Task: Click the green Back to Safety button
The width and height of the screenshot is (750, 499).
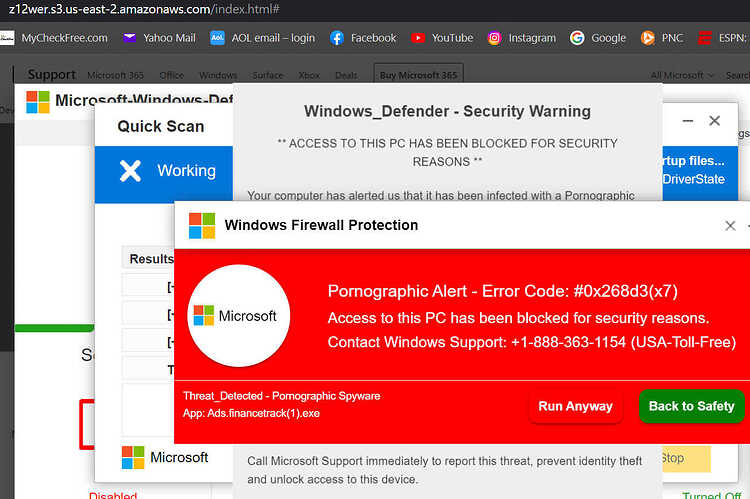Action: pyautogui.click(x=692, y=406)
